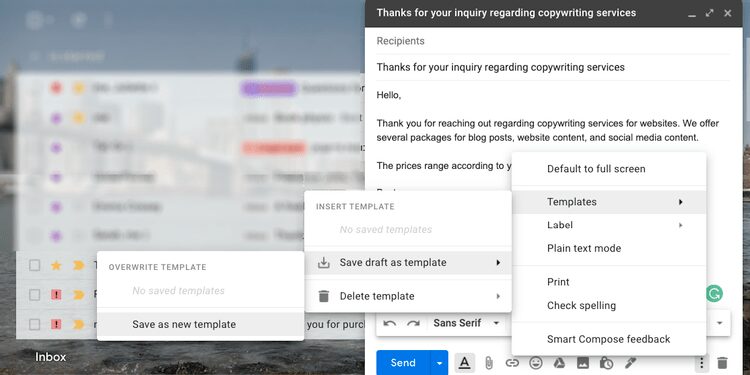Image resolution: width=750 pixels, height=375 pixels.
Task: Insert a link using the link icon
Action: pos(512,363)
